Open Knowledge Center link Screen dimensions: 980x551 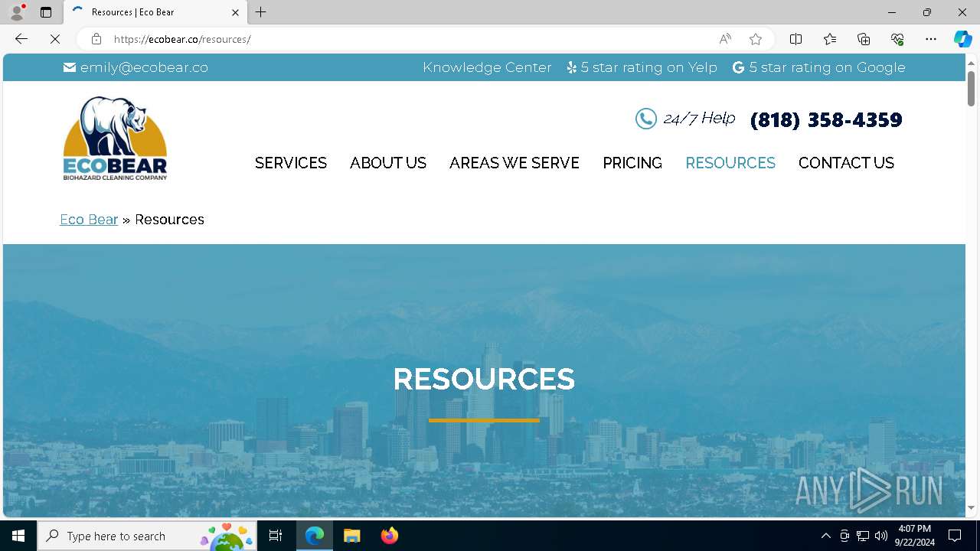point(487,67)
